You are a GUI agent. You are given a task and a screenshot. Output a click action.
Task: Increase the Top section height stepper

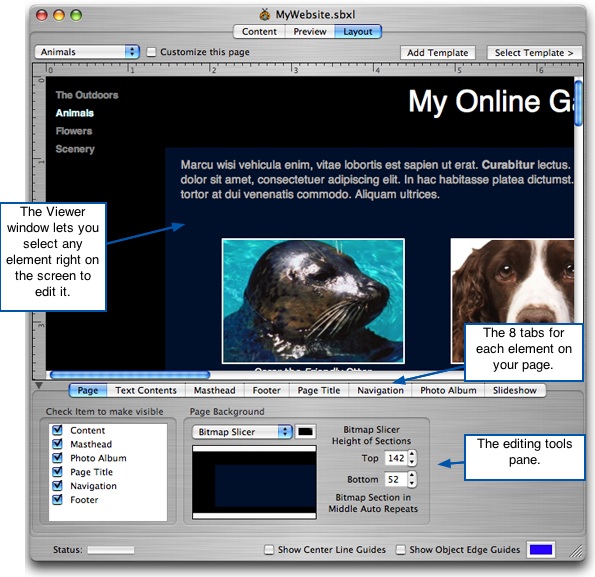coord(412,454)
